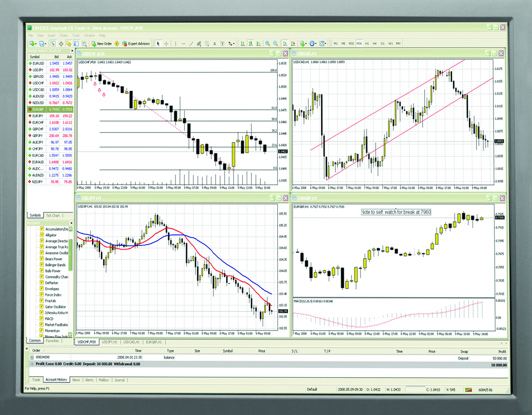Enable Expert Advisors button
The image size is (532, 415).
(x=136, y=44)
